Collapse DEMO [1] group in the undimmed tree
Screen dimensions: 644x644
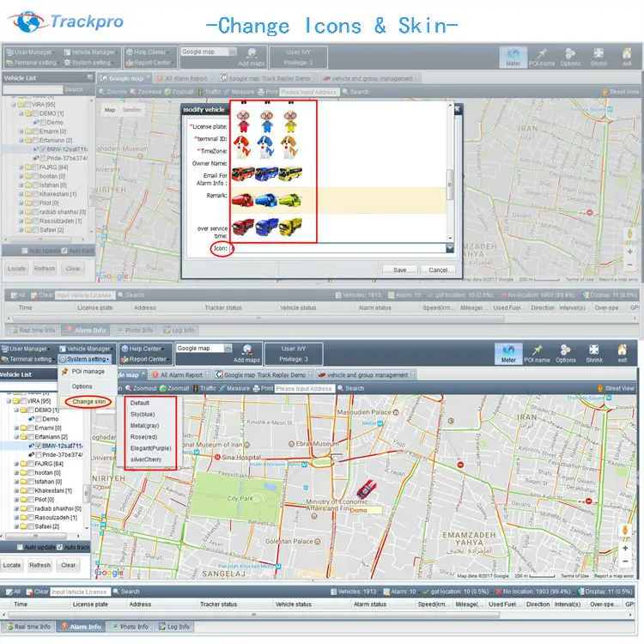click(16, 410)
